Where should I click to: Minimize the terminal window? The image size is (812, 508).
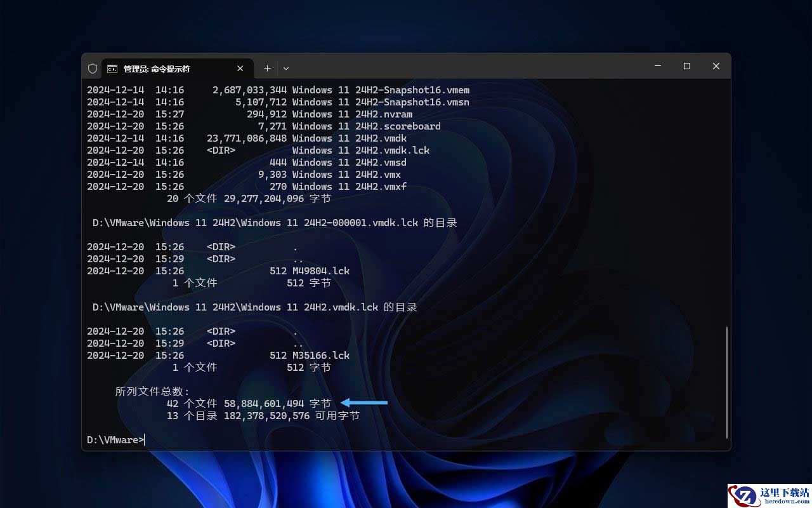coord(658,66)
